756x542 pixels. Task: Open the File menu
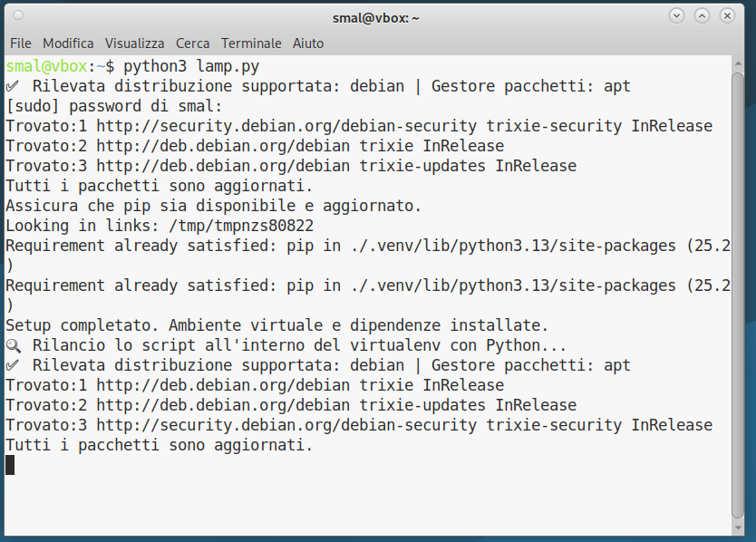point(20,43)
